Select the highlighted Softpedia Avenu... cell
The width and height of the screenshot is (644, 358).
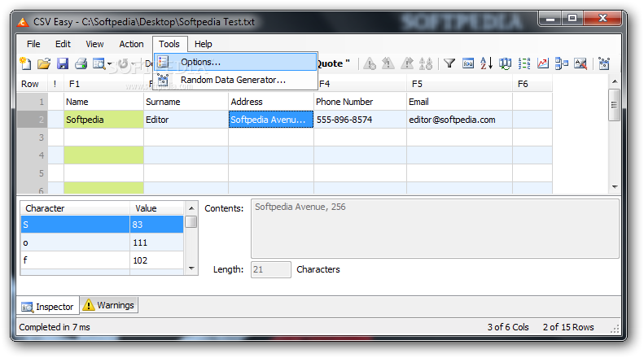click(x=271, y=120)
